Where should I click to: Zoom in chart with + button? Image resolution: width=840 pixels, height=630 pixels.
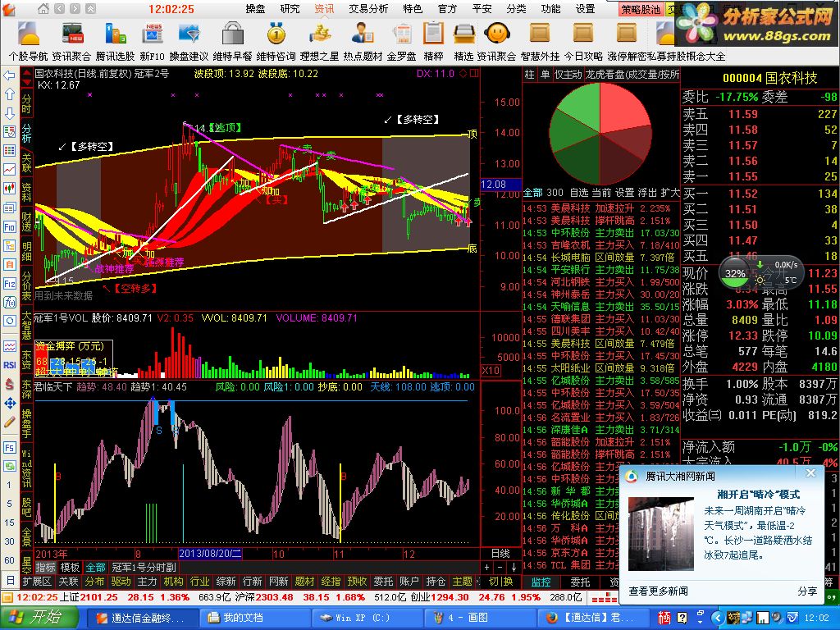(487, 568)
